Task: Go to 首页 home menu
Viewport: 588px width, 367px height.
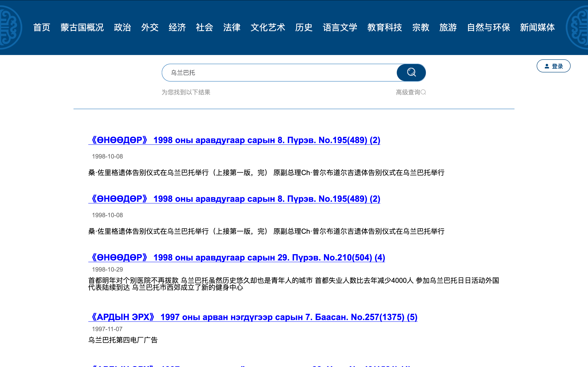Action: [x=42, y=27]
